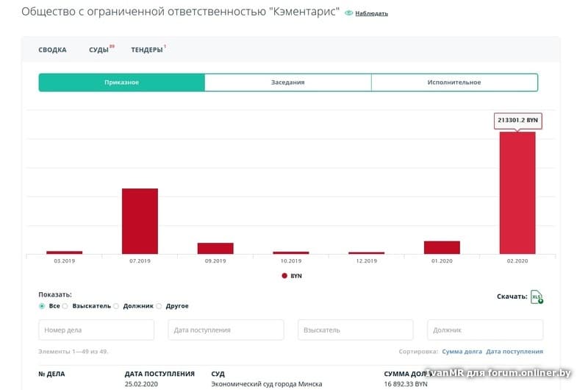Click Экономический суд города Минска text
Viewport: 588px width, 390px height.
(x=267, y=384)
